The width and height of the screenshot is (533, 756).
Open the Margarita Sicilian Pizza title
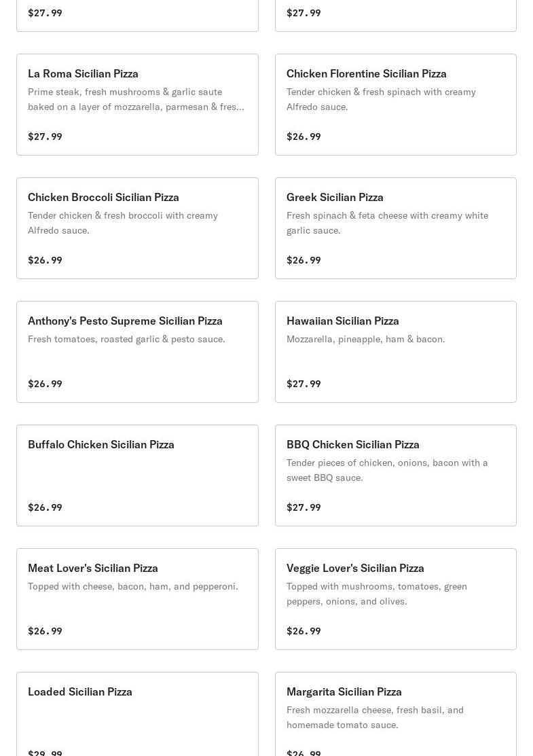coord(344,691)
